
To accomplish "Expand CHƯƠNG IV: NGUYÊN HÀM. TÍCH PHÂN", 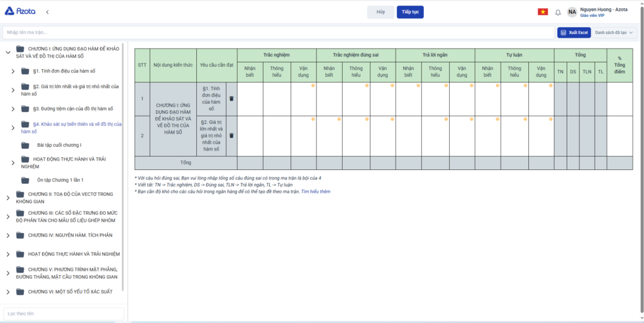I will point(8,235).
